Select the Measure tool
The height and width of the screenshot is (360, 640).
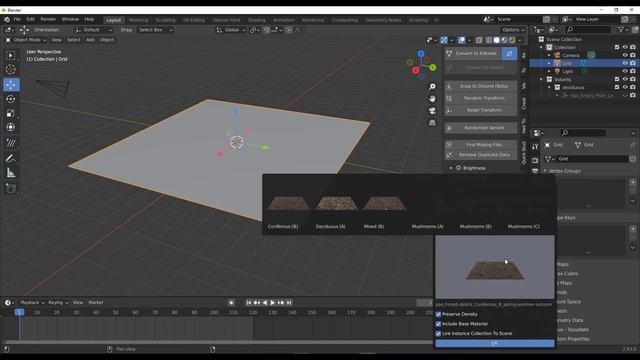pyautogui.click(x=11, y=173)
